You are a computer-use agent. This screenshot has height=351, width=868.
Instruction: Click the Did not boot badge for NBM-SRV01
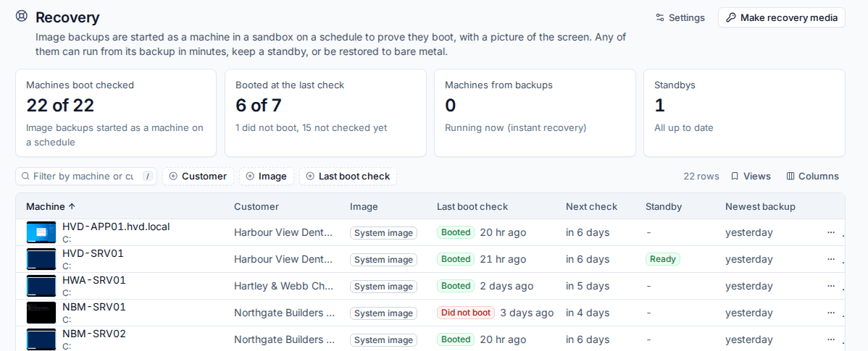click(x=466, y=313)
